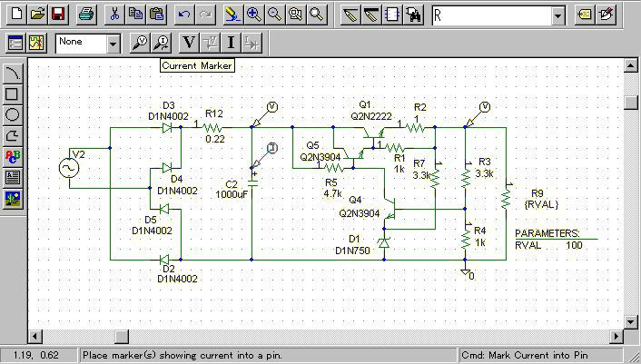Image resolution: width=641 pixels, height=364 pixels.
Task: Click the Zoom In magnifier icon
Action: (x=253, y=15)
